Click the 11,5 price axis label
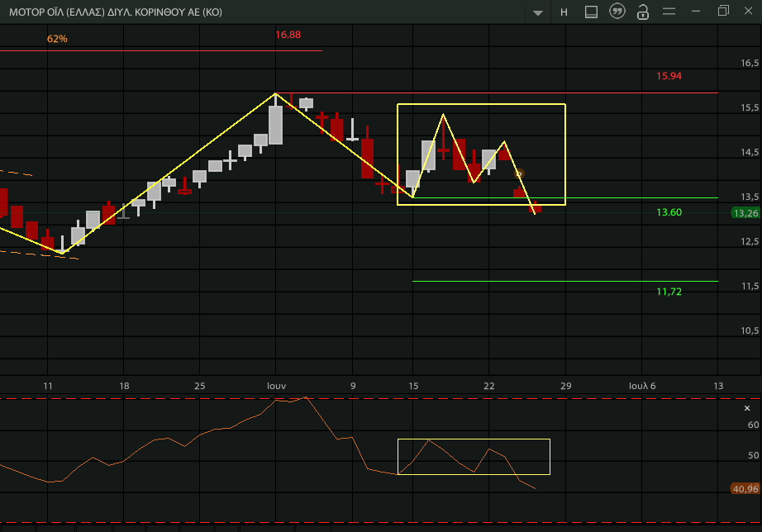The height and width of the screenshot is (532, 762). 750,286
